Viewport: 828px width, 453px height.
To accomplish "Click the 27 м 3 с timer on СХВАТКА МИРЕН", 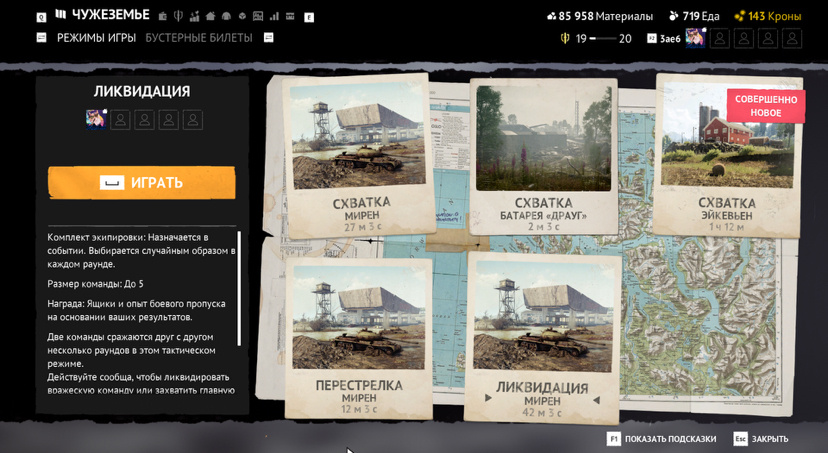I will pyautogui.click(x=362, y=227).
